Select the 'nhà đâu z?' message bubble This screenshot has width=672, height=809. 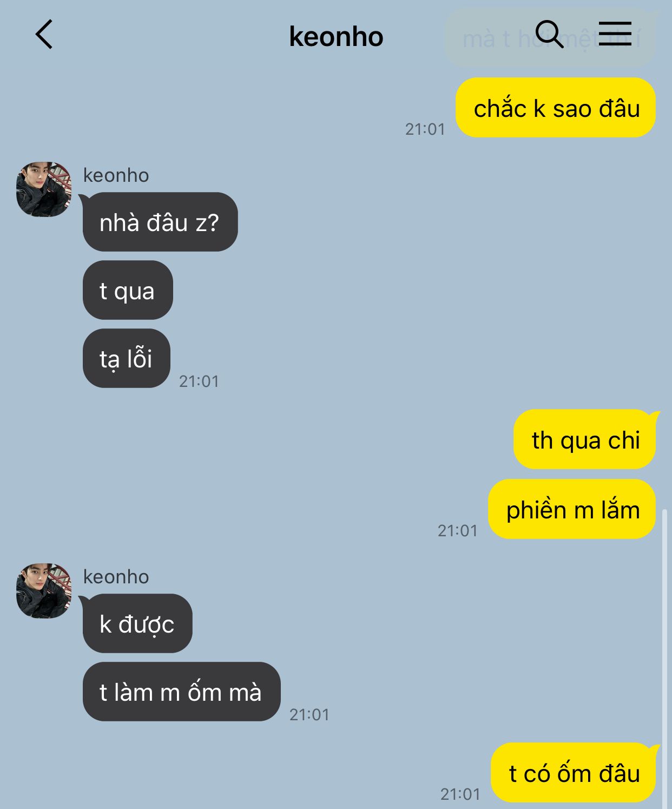tap(160, 222)
